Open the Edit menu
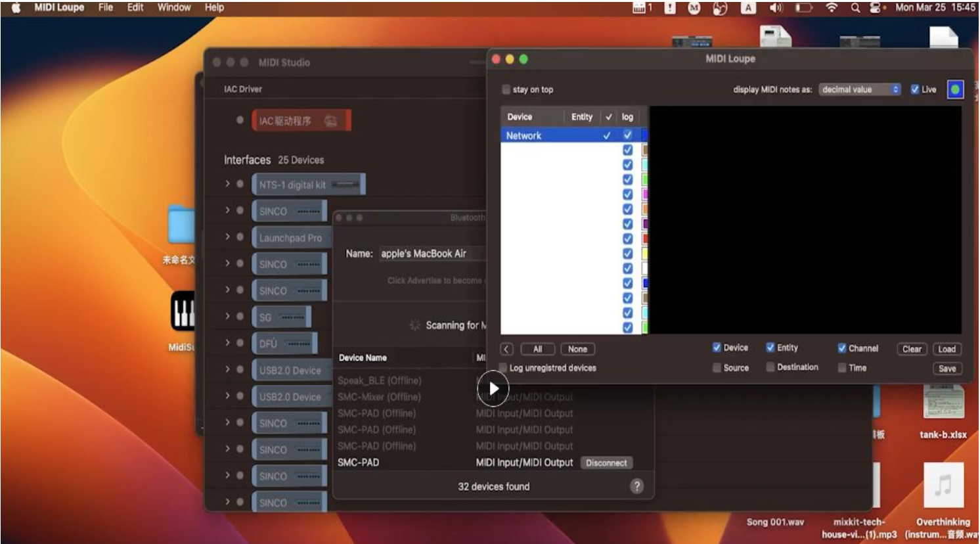Viewport: 980px width, 544px height. [x=135, y=8]
